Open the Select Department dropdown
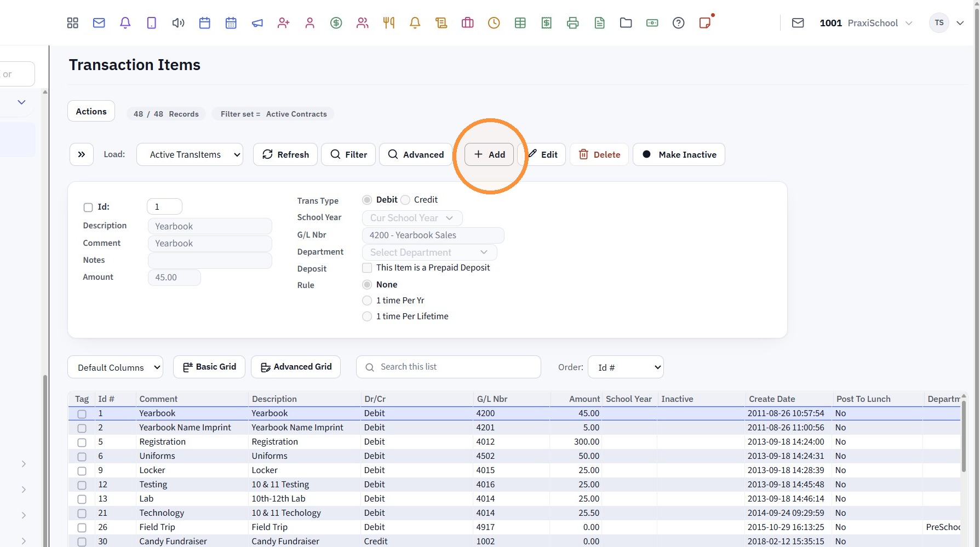 (429, 252)
